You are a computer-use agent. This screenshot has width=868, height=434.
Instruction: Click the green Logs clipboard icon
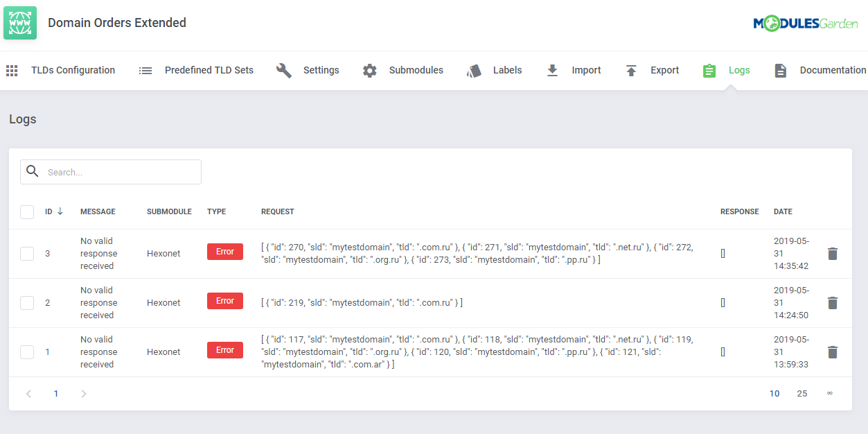[x=709, y=71]
